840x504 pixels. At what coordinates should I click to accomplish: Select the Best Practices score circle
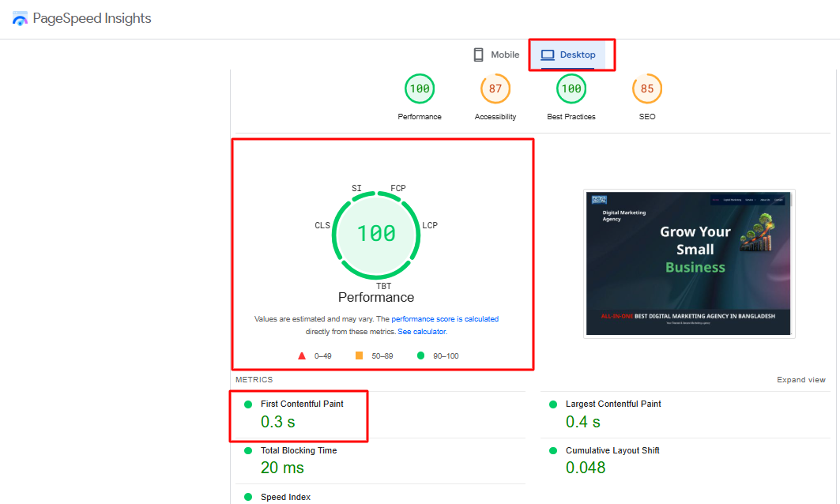coord(571,88)
